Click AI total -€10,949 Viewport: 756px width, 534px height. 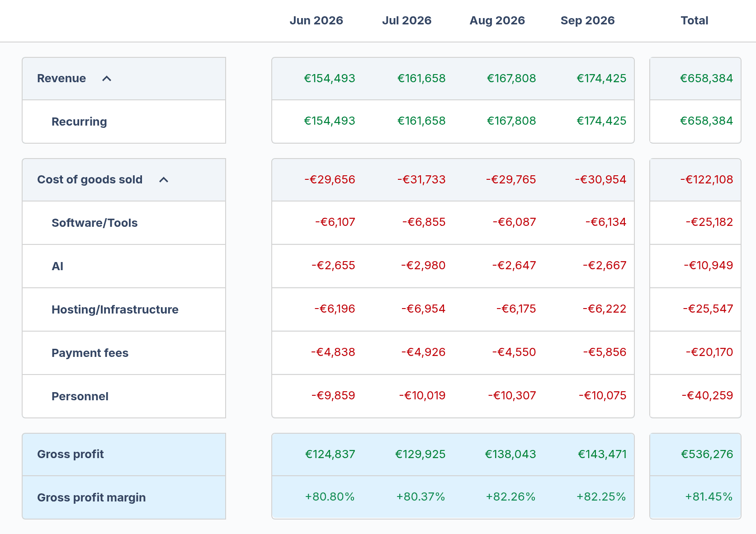pyautogui.click(x=709, y=265)
